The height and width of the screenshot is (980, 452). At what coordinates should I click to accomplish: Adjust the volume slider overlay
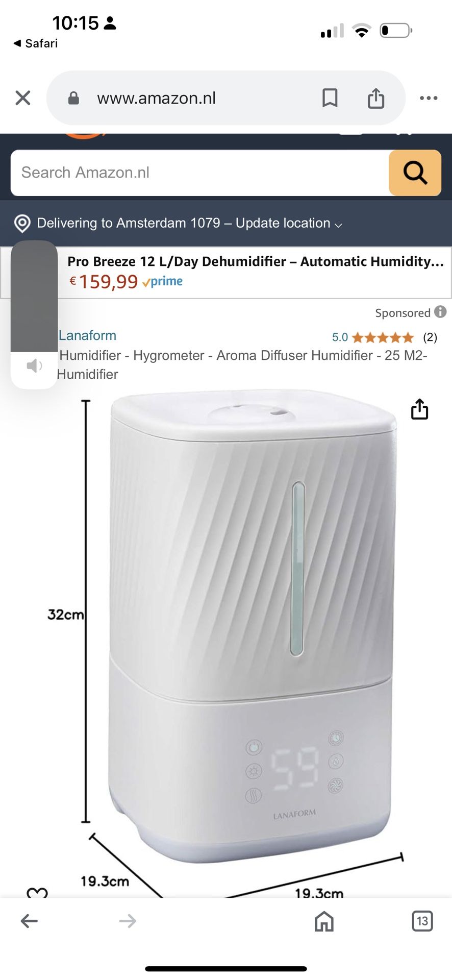pos(34,296)
